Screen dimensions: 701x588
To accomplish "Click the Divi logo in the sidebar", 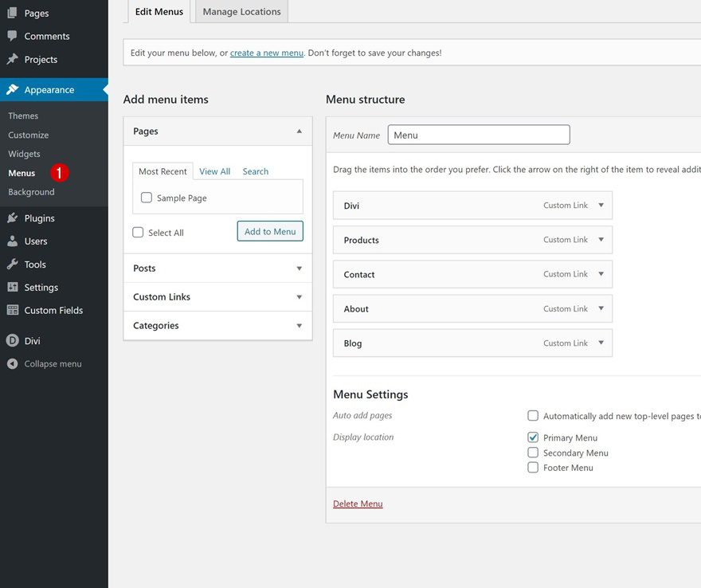I will tap(11, 340).
